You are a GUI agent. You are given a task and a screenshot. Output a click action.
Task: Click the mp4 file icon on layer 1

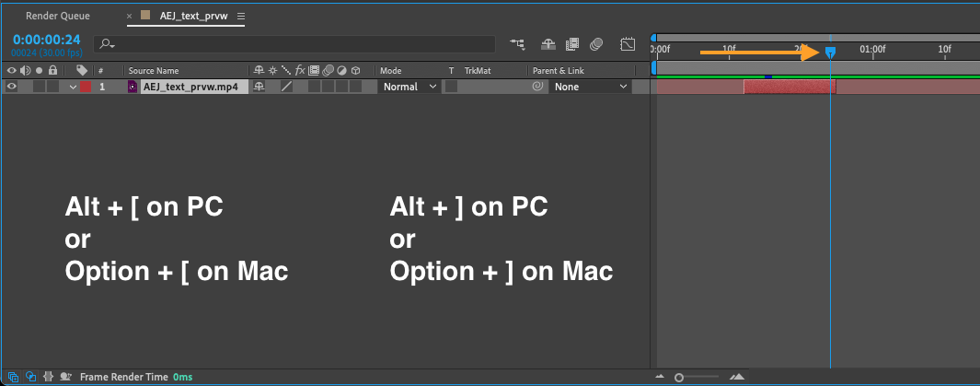(x=132, y=87)
